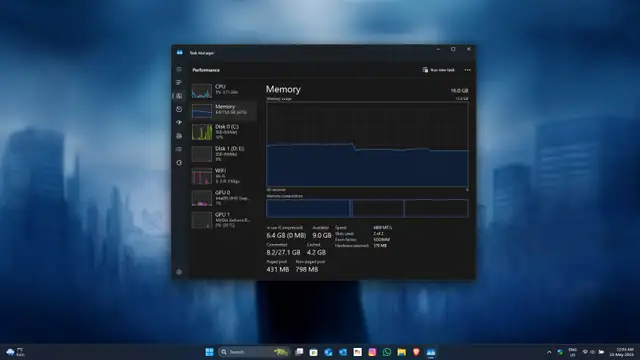Open the App history page icon
The image size is (640, 360).
179,109
